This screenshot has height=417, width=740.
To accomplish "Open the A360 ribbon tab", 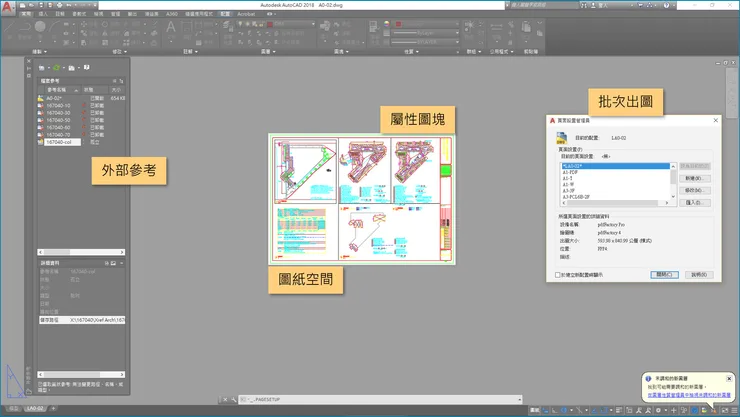I will coord(172,15).
